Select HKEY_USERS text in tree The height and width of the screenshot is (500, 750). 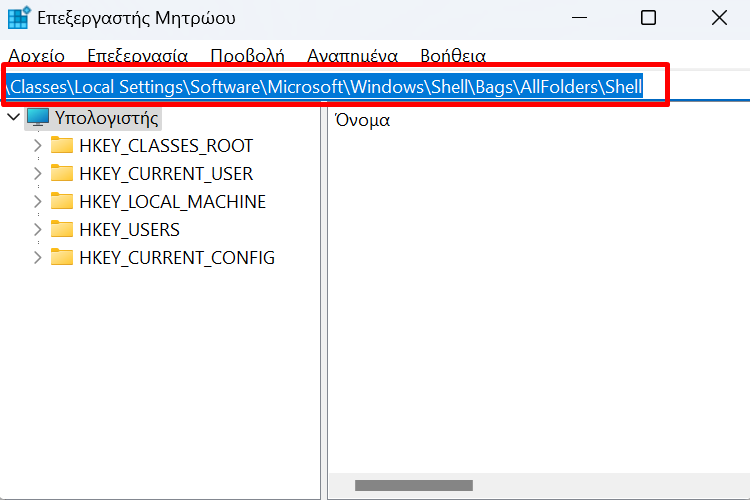(x=129, y=230)
